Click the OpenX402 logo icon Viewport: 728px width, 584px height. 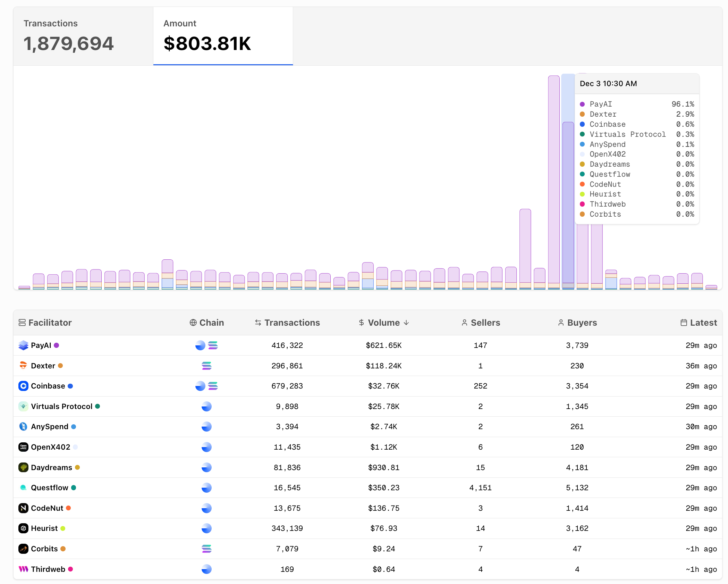coord(23,447)
